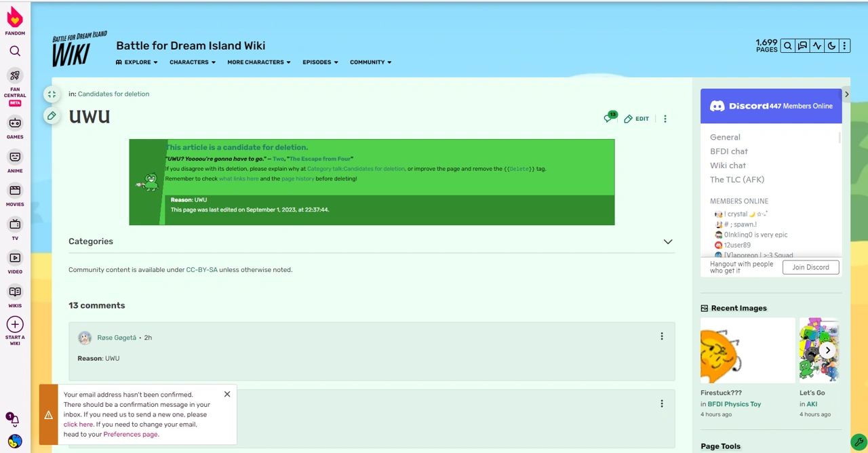Advance Recent Images with next arrow

828,351
